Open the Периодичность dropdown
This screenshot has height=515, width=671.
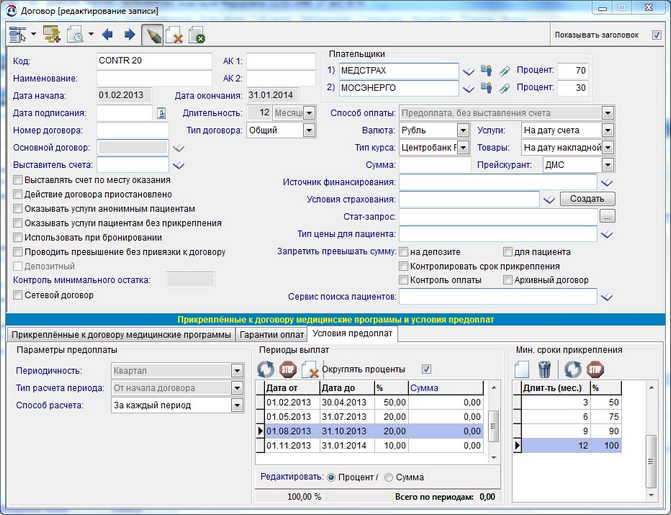pyautogui.click(x=237, y=371)
